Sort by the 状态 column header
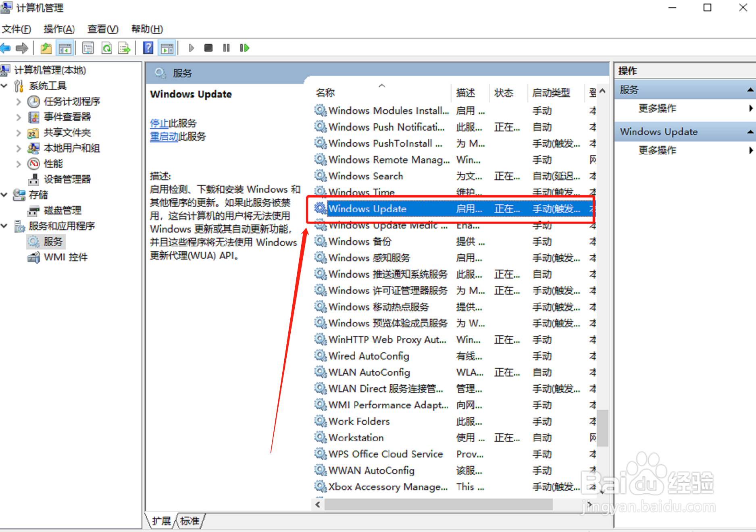 tap(504, 93)
